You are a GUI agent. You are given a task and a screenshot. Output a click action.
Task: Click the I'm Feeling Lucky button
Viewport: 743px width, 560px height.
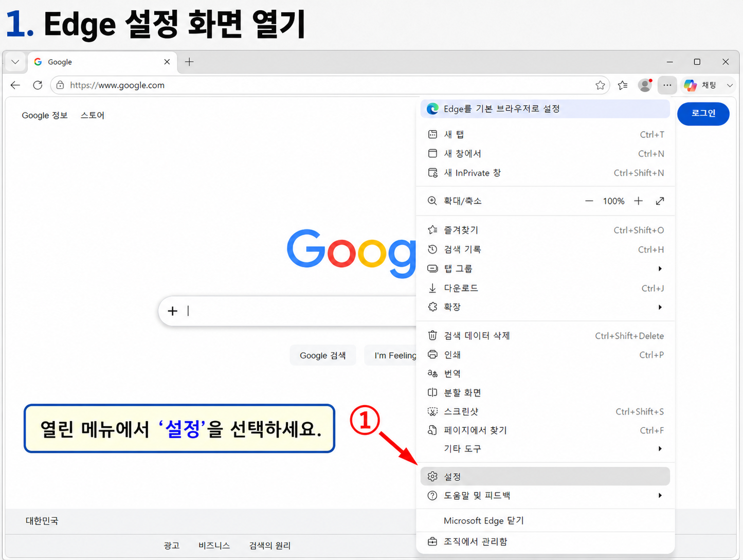pos(391,355)
